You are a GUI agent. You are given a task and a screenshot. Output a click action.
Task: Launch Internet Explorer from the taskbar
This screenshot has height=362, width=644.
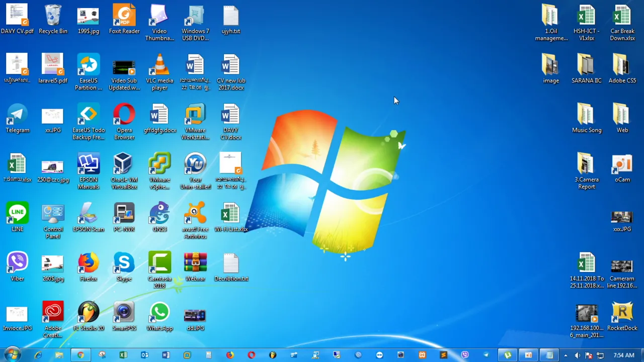[38, 355]
